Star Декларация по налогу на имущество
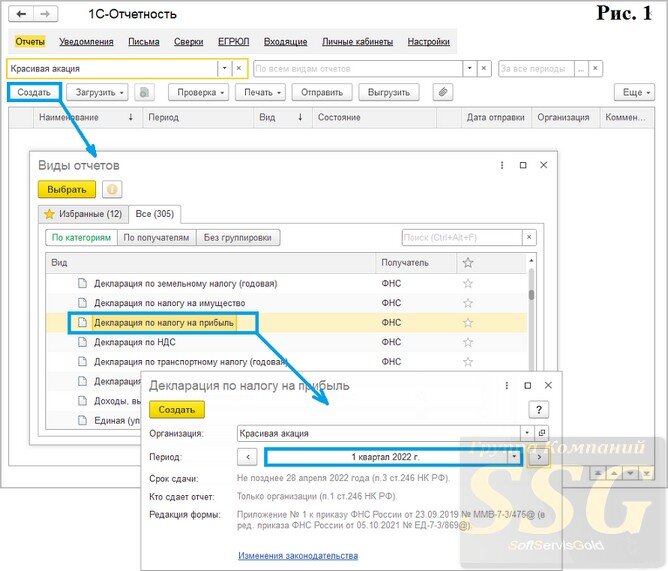Screen dimensions: 668x571 coord(468,303)
